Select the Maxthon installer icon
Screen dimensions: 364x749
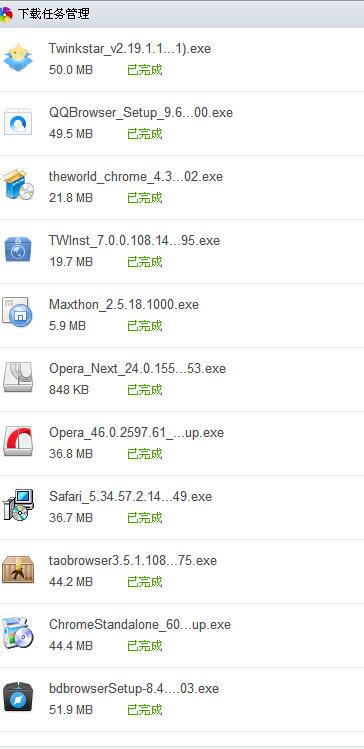(x=18, y=313)
